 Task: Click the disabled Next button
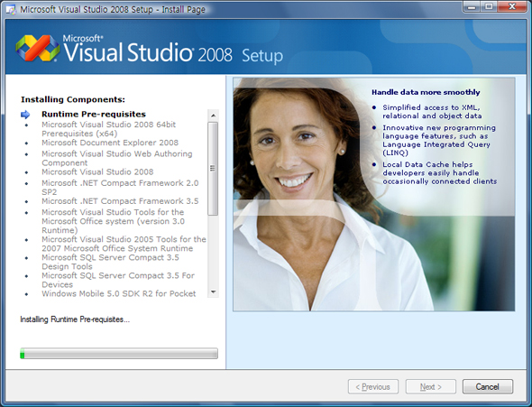click(430, 386)
